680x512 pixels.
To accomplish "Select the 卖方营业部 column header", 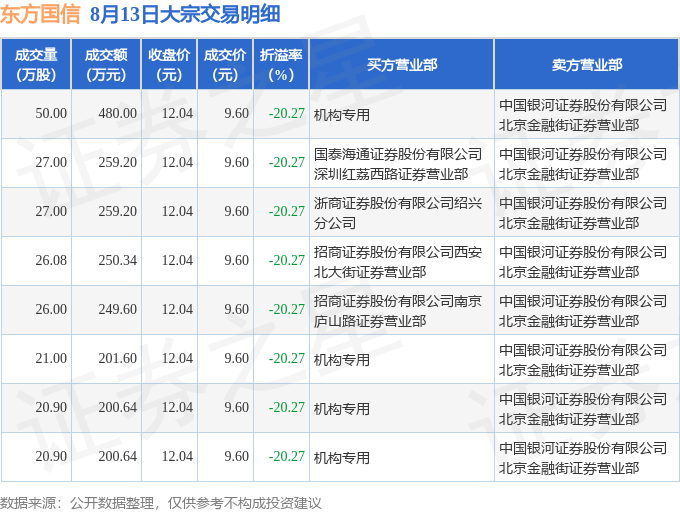I will [x=587, y=64].
